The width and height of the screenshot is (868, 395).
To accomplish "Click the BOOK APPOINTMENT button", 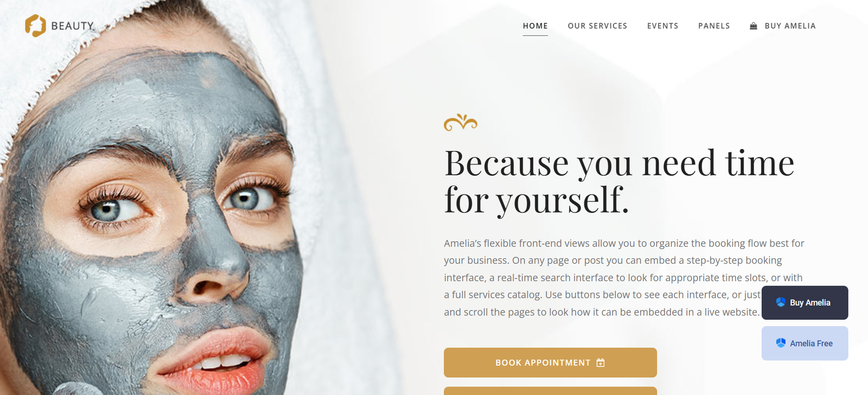I will point(550,362).
